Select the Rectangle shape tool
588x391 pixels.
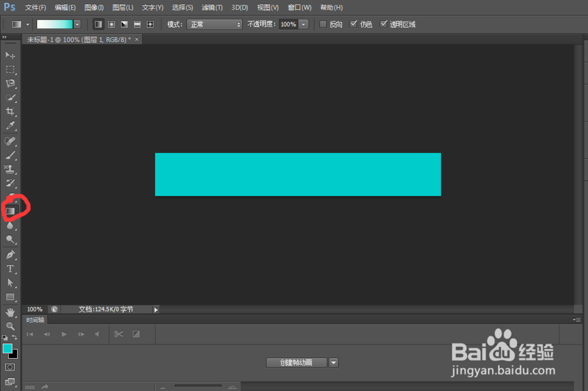pos(10,297)
